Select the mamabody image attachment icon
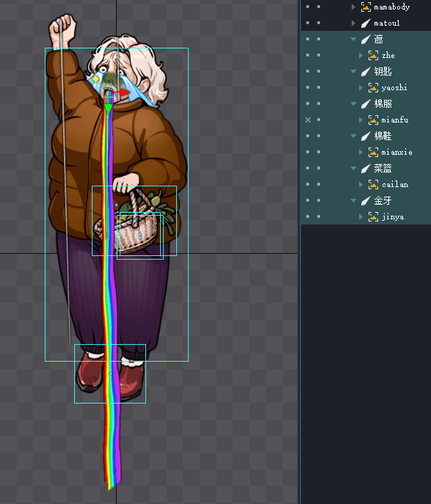The height and width of the screenshot is (504, 431). (x=366, y=7)
